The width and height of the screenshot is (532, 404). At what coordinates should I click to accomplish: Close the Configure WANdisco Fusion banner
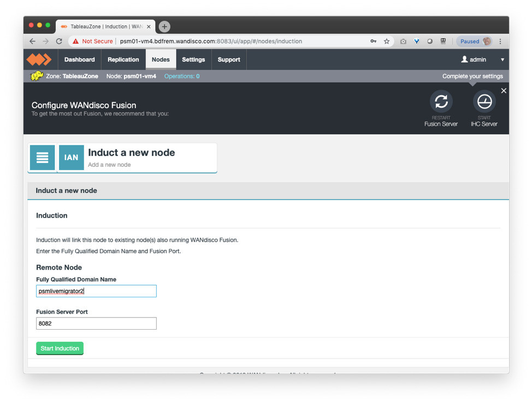(x=504, y=91)
